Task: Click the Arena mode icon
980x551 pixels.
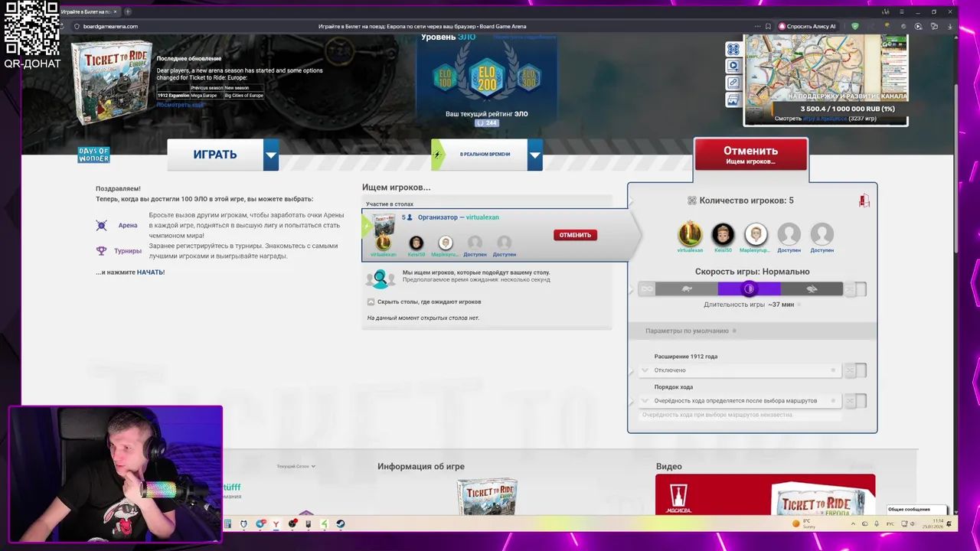Action: (x=101, y=225)
